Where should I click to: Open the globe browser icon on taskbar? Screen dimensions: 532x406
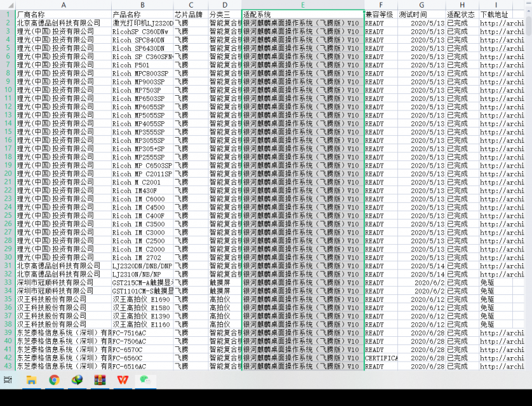click(x=77, y=380)
